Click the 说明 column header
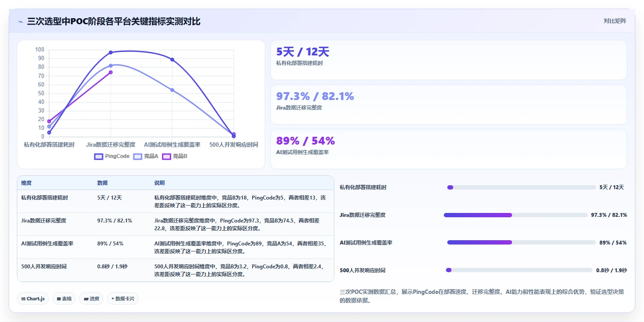The width and height of the screenshot is (644, 322). (x=160, y=183)
